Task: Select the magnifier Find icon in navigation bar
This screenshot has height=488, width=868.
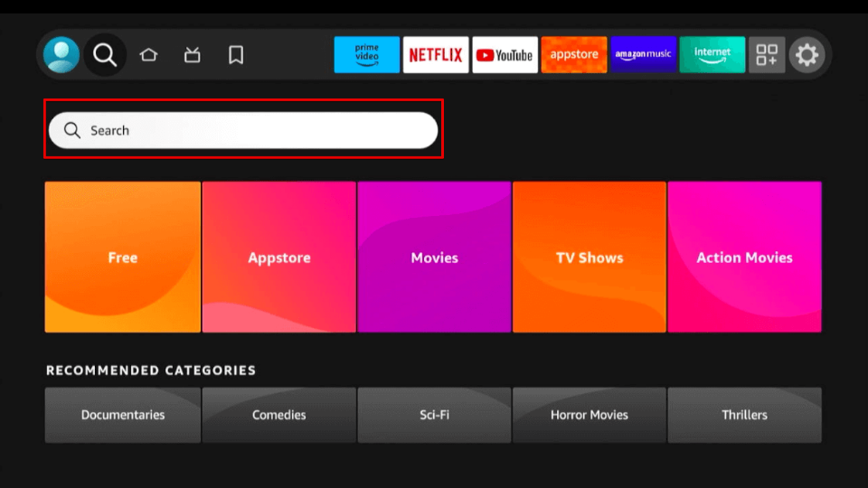Action: coord(105,55)
